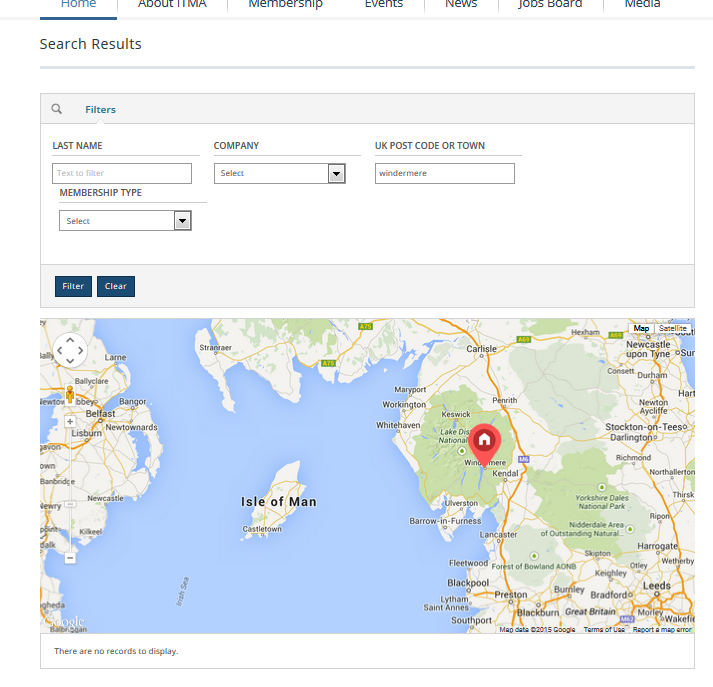
Task: Click the UK post code or town field
Action: 445,173
